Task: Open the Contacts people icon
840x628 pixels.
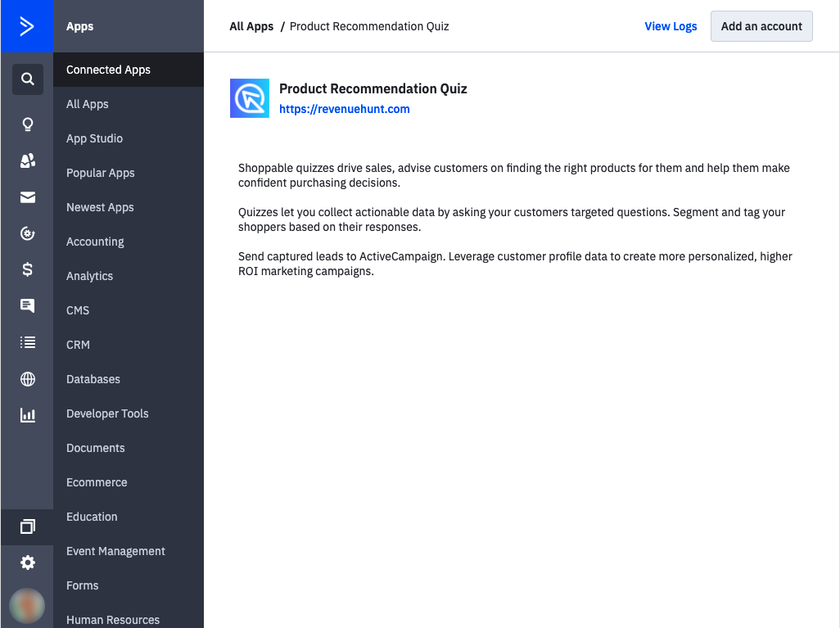Action: [x=27, y=160]
